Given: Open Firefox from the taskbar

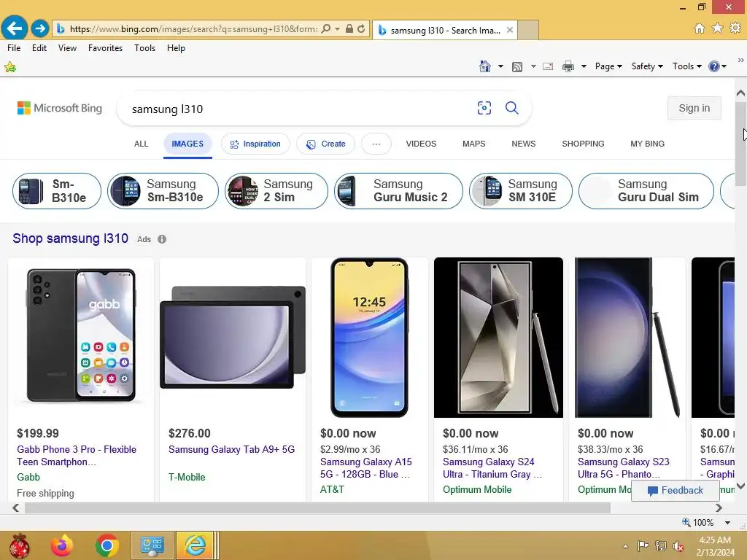Looking at the screenshot, I should pyautogui.click(x=62, y=545).
